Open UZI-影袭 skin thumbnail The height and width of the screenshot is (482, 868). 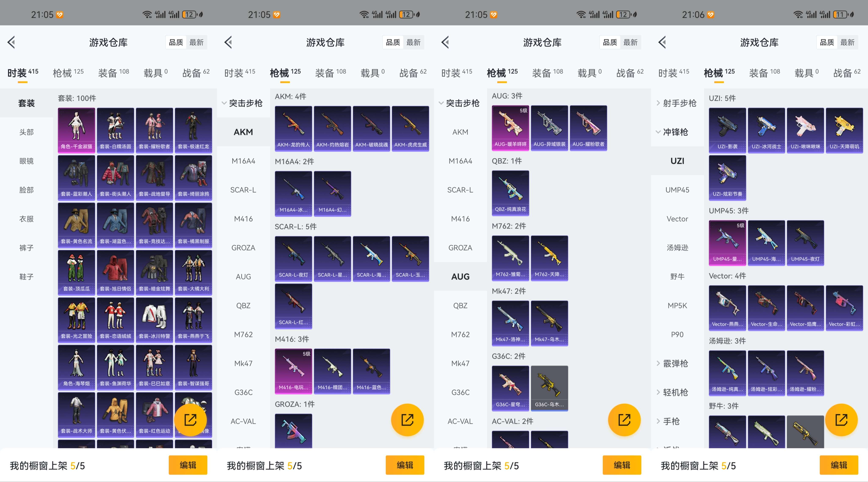(x=728, y=130)
